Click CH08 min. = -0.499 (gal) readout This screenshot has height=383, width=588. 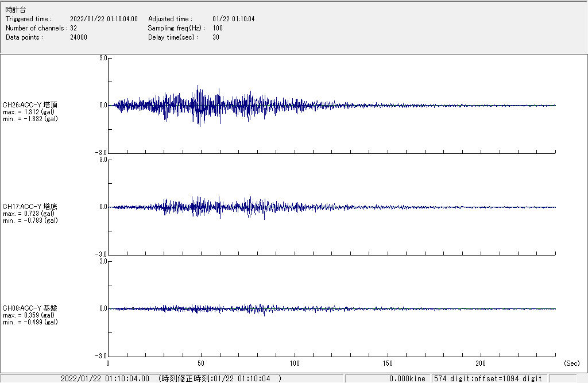pyautogui.click(x=30, y=322)
